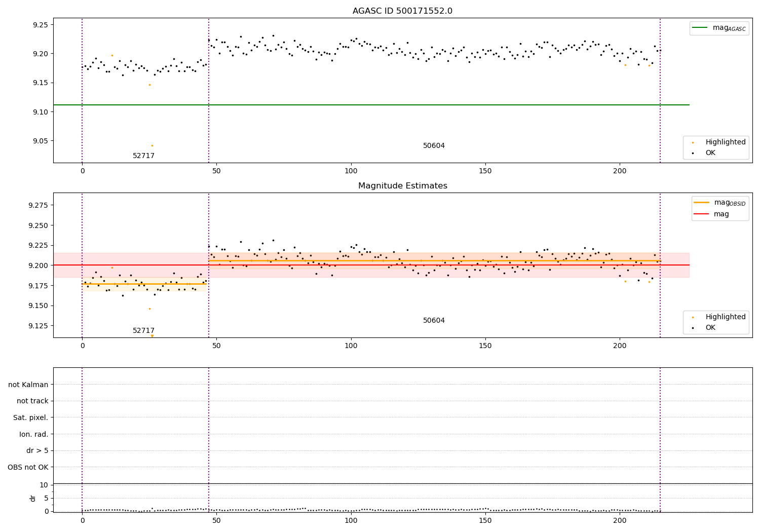Select the green mag AGASC legend line sample
This screenshot has height=532, width=760.
[700, 28]
